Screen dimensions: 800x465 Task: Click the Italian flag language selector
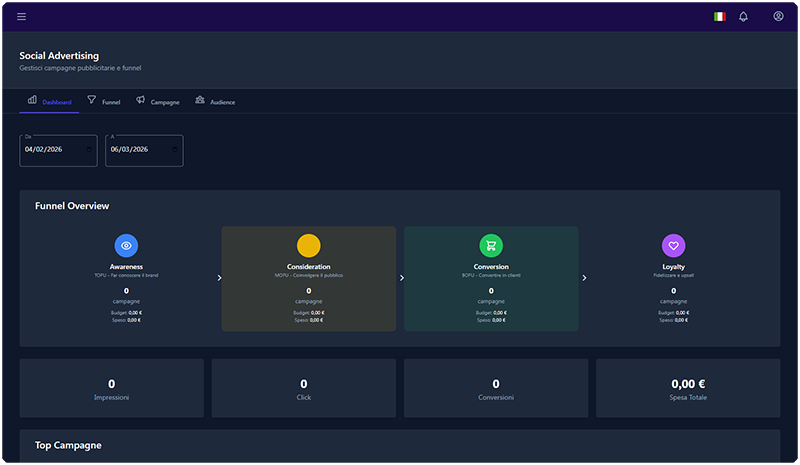tap(719, 16)
